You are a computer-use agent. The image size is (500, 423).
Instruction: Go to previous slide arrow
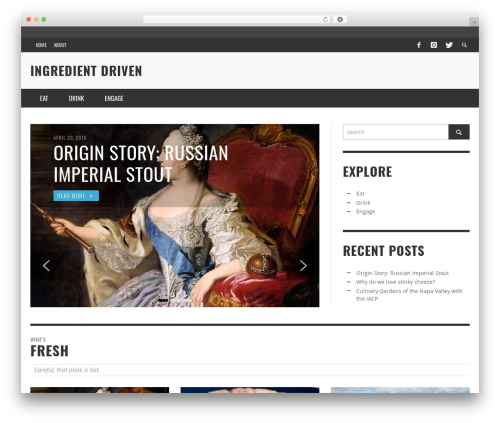pyautogui.click(x=46, y=266)
